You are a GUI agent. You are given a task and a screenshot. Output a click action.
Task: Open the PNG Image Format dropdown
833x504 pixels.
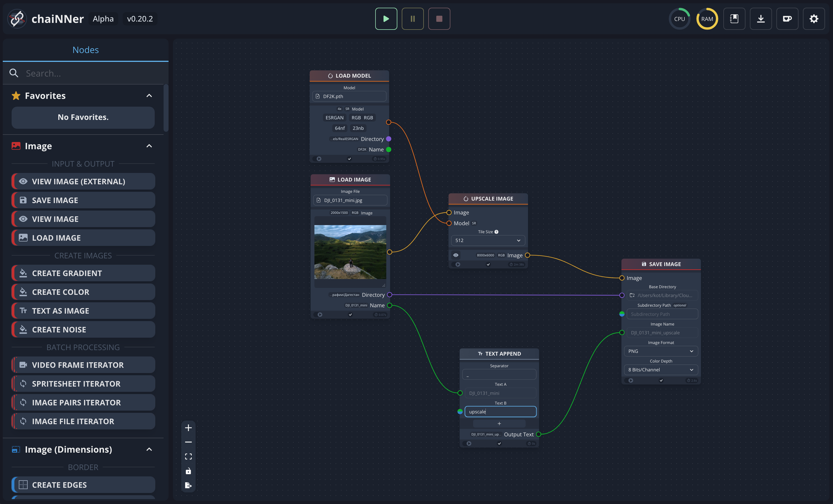pyautogui.click(x=660, y=351)
